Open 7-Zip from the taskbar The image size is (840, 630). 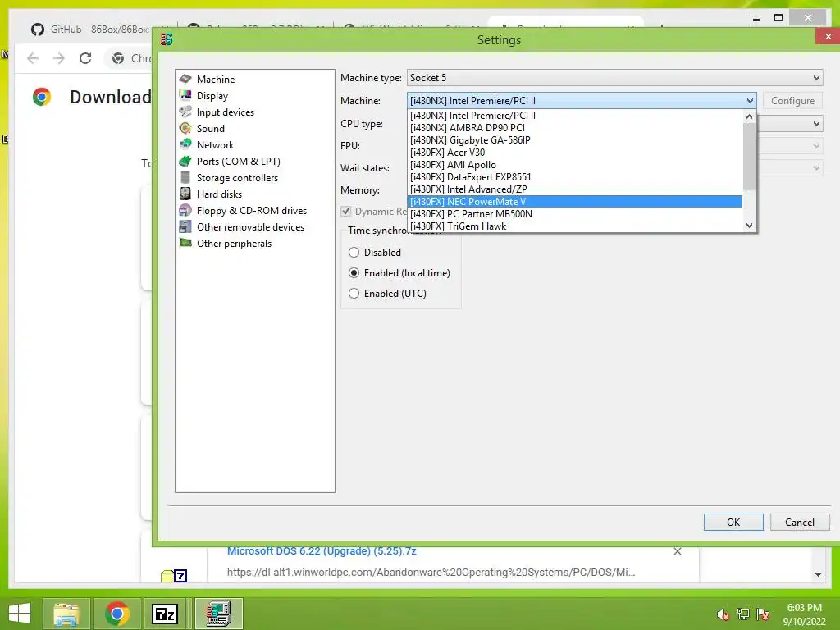164,614
